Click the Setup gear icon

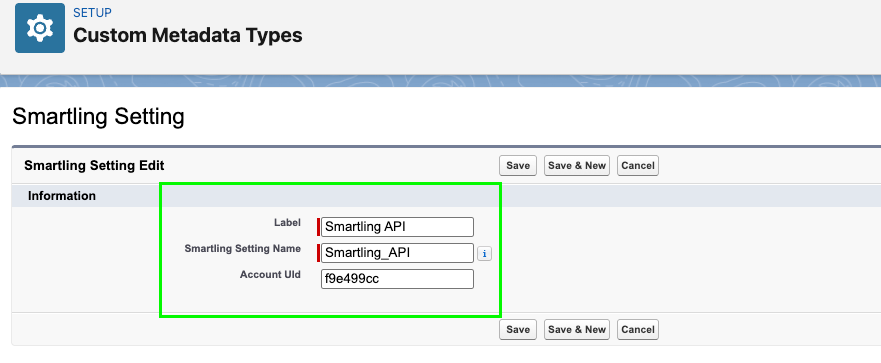click(x=40, y=28)
